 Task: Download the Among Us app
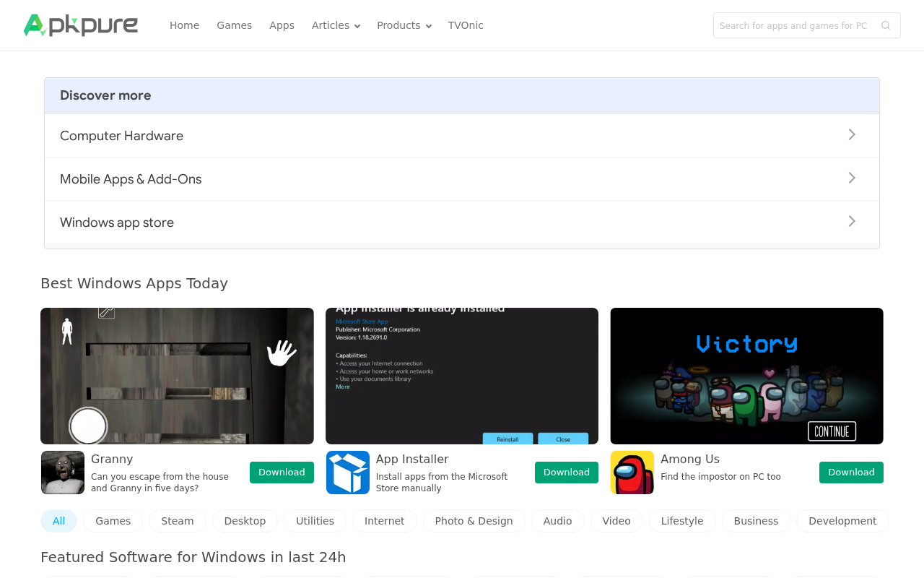tap(851, 473)
